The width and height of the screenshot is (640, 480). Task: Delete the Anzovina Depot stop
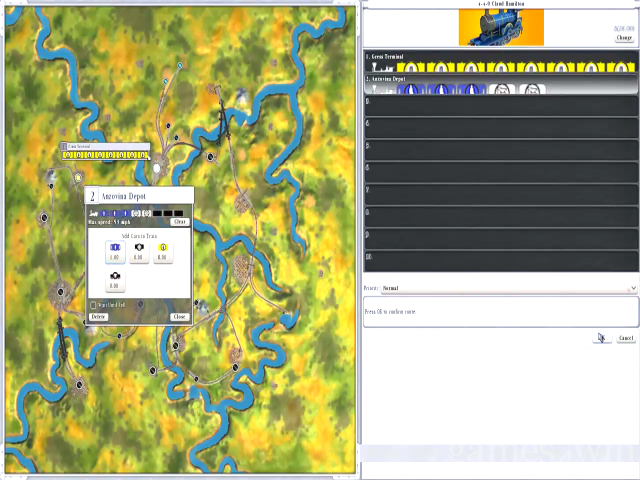pyautogui.click(x=98, y=317)
